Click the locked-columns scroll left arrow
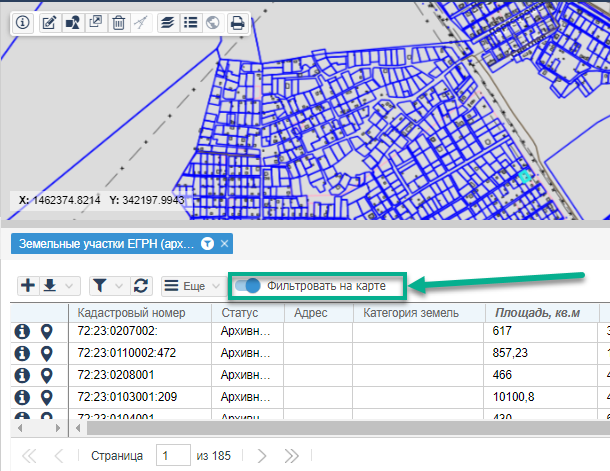Screen dimensions: 610x471 (20, 428)
